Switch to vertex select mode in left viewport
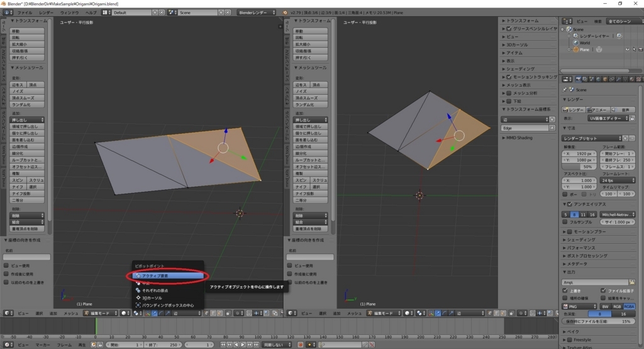 [x=206, y=313]
